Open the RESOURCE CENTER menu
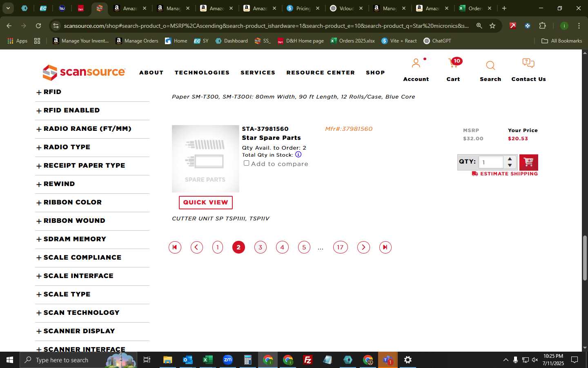The width and height of the screenshot is (588, 368). 321,72
